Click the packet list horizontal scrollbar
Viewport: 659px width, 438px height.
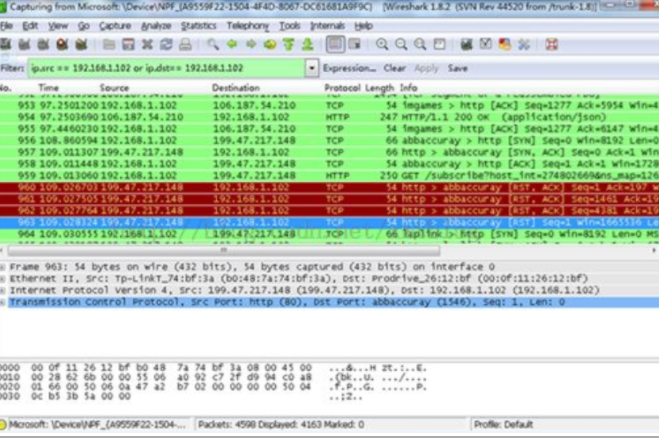point(224,251)
